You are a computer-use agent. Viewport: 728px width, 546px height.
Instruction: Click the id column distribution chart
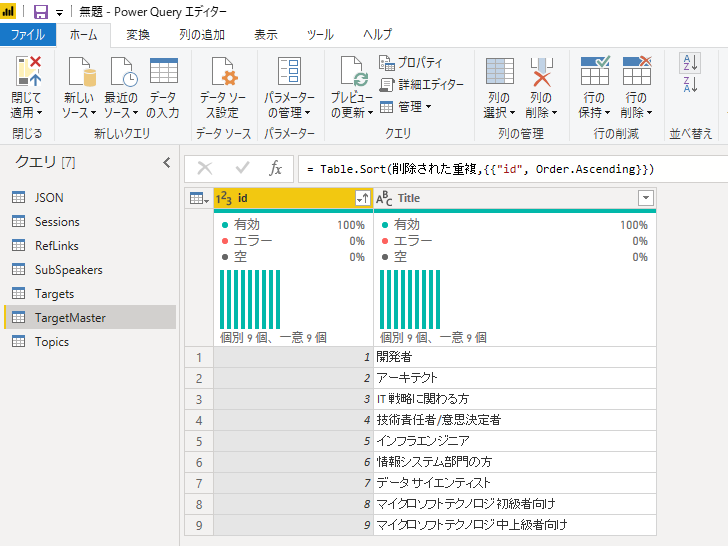point(250,299)
